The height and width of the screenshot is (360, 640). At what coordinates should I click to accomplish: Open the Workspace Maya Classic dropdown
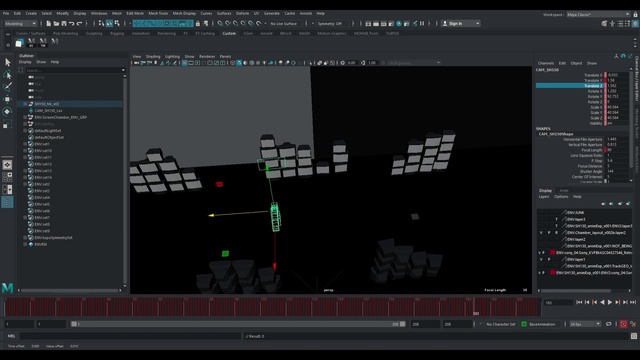[x=598, y=14]
